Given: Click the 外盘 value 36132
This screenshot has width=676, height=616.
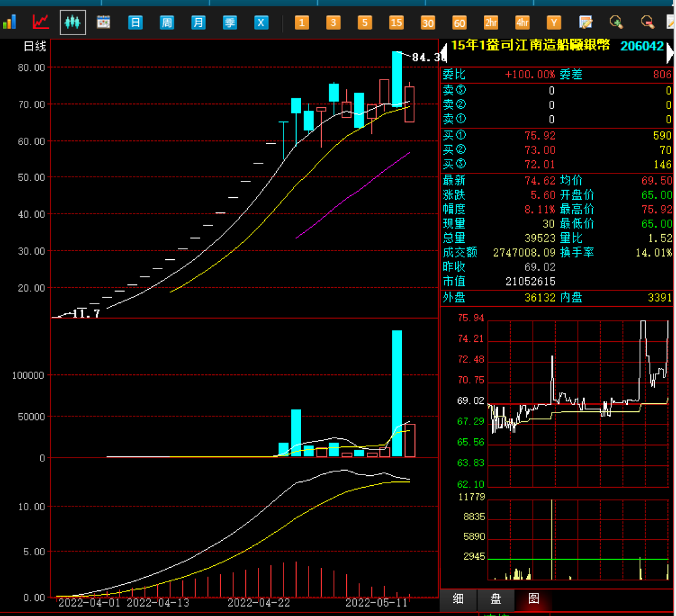Looking at the screenshot, I should tap(540, 298).
